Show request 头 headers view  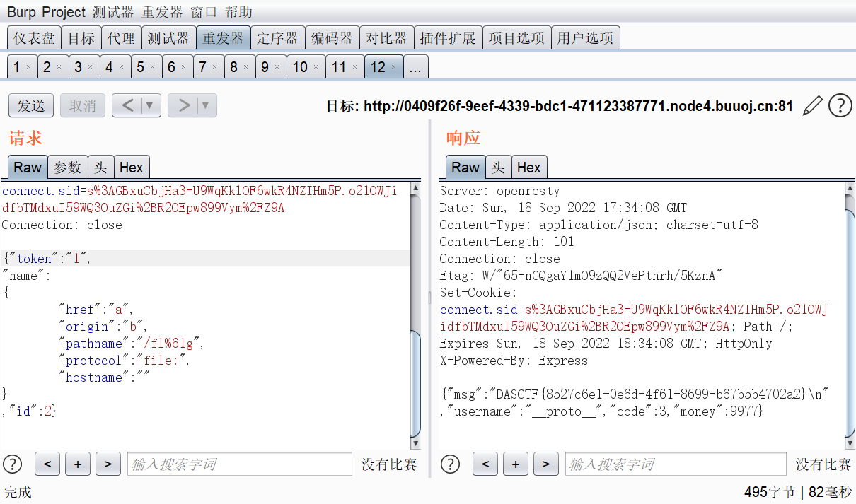101,168
